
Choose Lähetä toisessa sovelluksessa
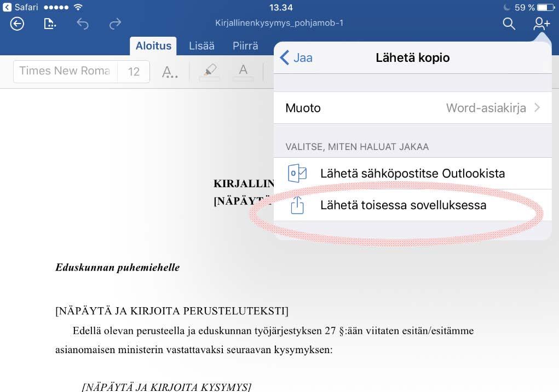[x=412, y=205]
